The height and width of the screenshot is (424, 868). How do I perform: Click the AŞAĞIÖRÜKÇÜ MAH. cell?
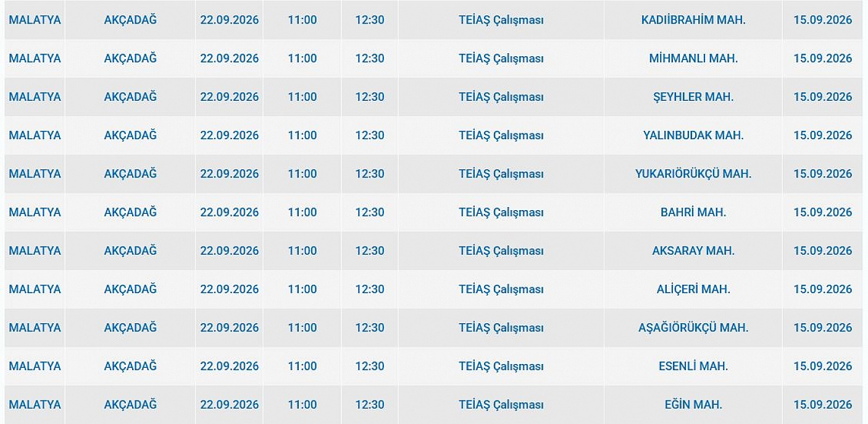(x=693, y=328)
